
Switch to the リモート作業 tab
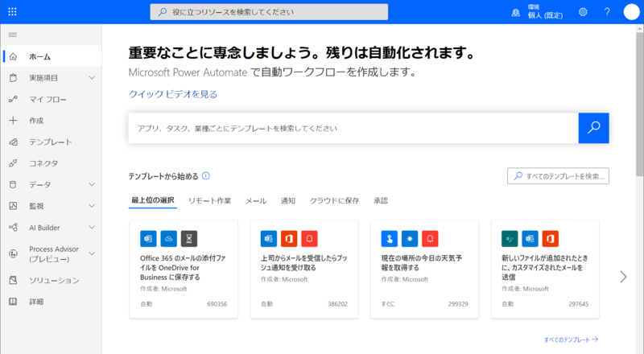click(x=209, y=201)
